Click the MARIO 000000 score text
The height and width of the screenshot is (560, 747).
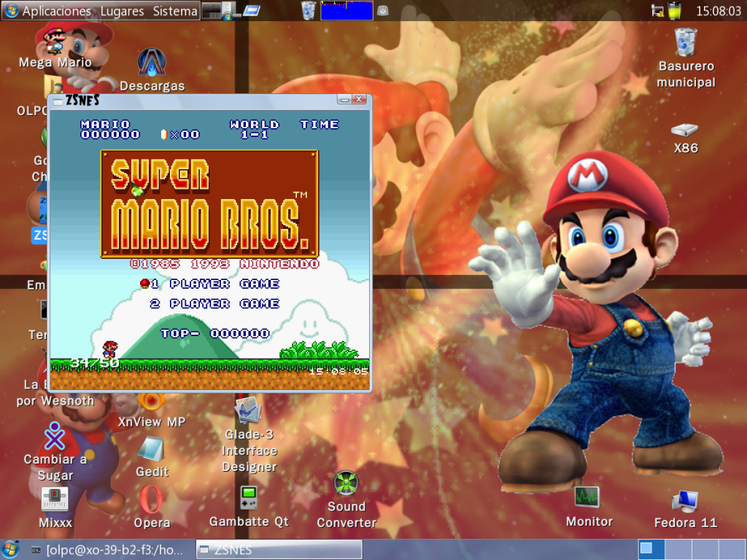click(110, 129)
